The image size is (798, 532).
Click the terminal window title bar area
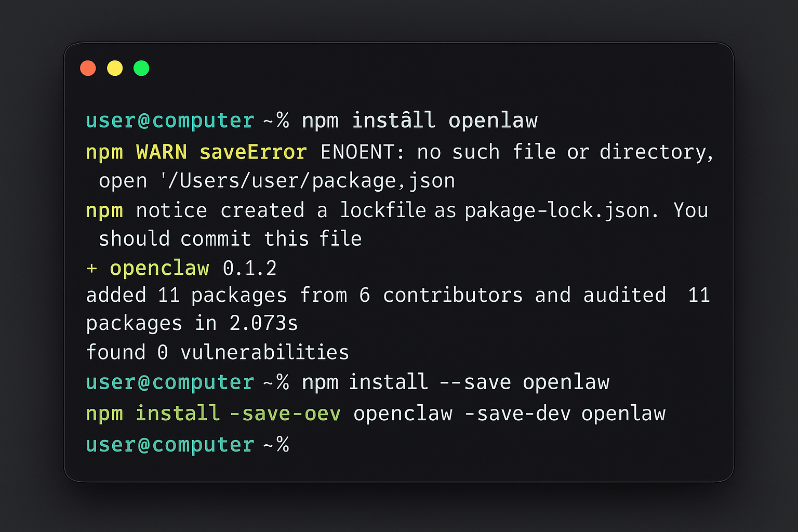[399, 68]
